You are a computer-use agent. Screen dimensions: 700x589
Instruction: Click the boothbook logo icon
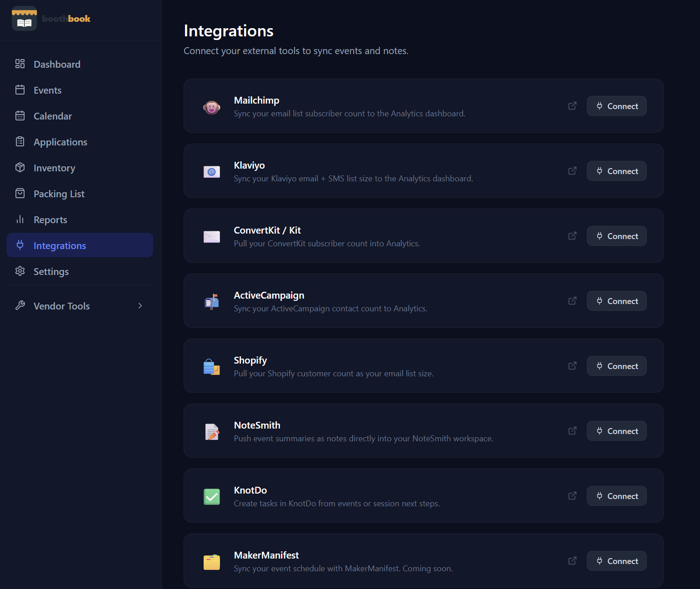pyautogui.click(x=24, y=19)
